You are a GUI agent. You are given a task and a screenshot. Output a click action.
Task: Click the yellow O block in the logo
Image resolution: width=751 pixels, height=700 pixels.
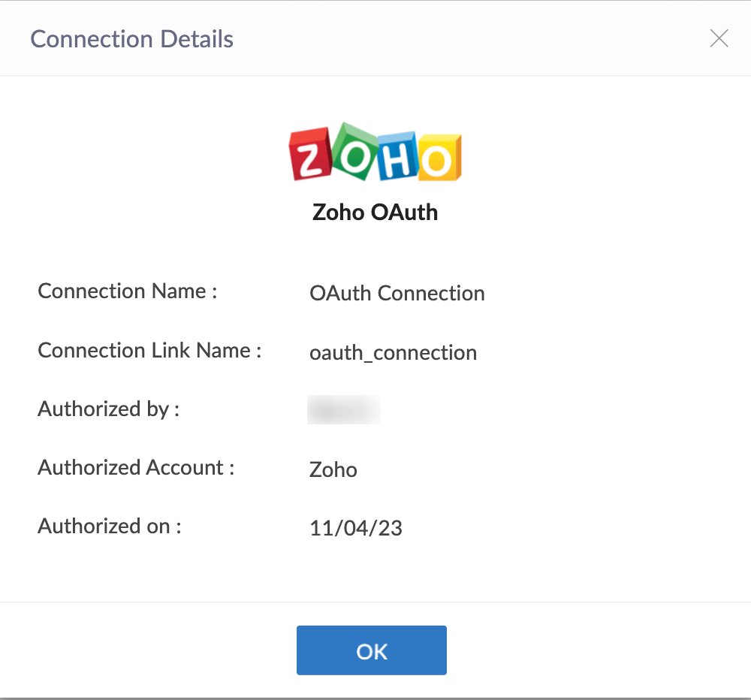pyautogui.click(x=439, y=158)
